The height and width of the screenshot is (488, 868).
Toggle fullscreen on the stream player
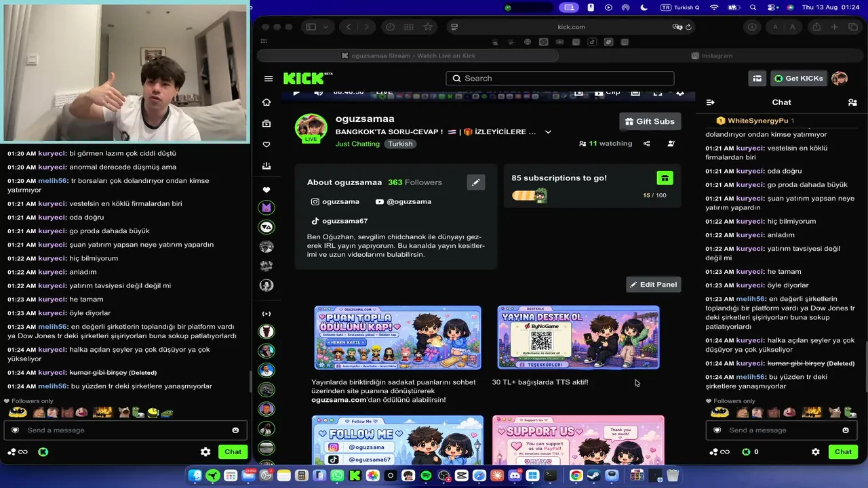[x=658, y=93]
